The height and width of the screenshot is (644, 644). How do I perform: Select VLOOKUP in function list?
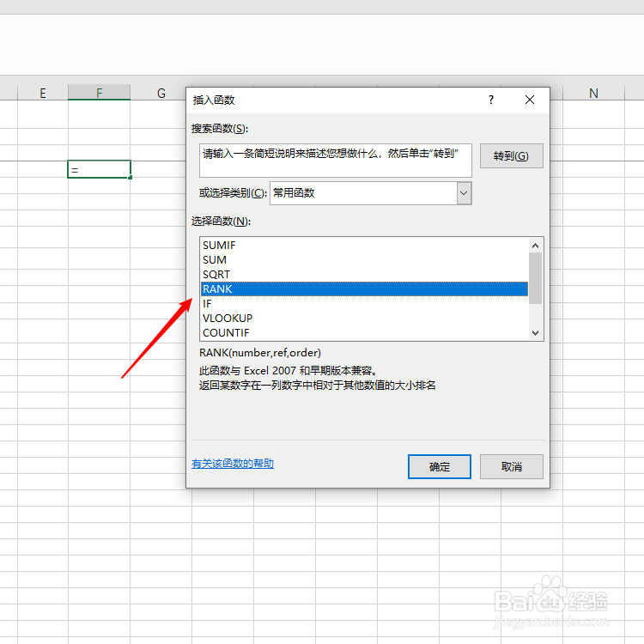(364, 319)
